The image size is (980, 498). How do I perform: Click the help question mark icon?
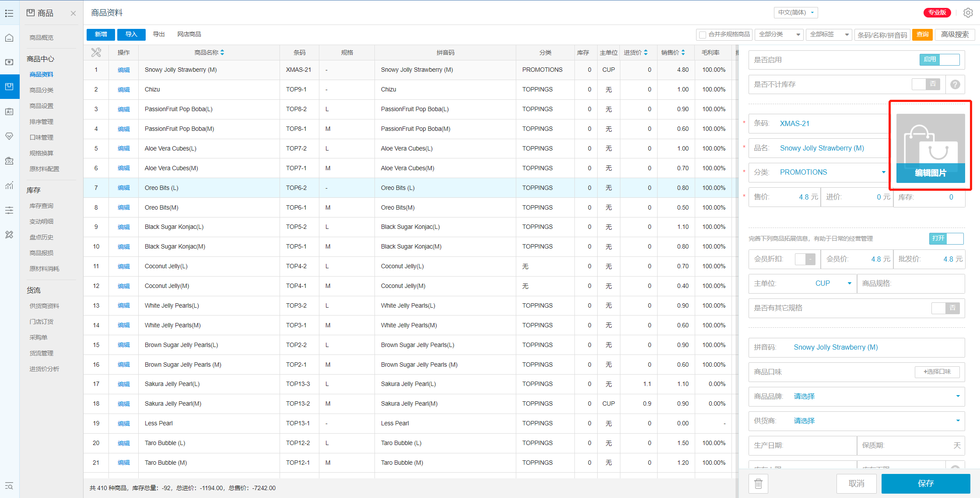[955, 84]
